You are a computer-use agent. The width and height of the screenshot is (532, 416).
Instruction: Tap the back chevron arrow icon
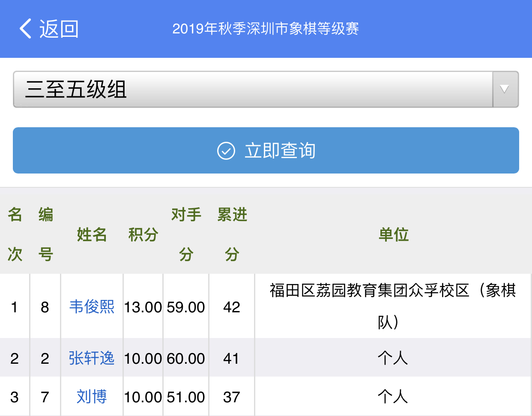(x=26, y=29)
